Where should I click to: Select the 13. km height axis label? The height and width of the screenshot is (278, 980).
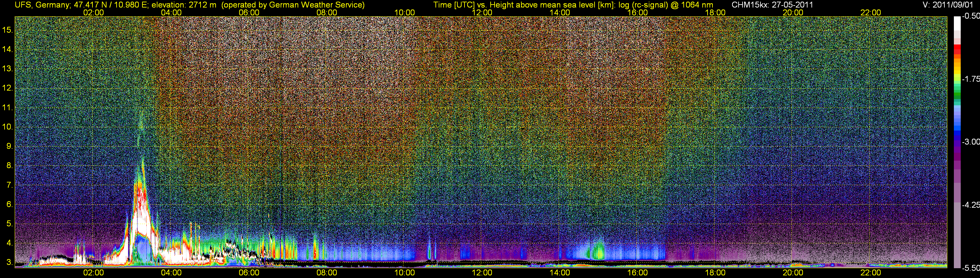(x=8, y=69)
